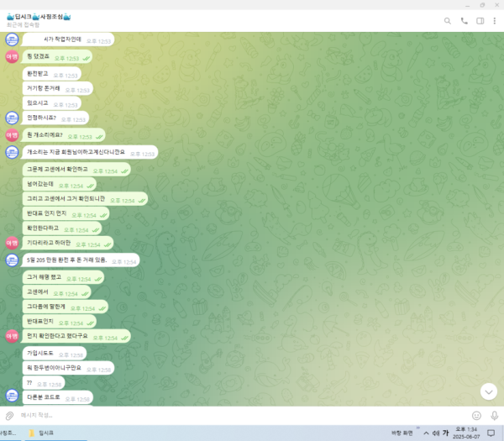Click read double-check marks on '퉁 쳤겠죠'
This screenshot has width=504, height=441.
(86, 59)
